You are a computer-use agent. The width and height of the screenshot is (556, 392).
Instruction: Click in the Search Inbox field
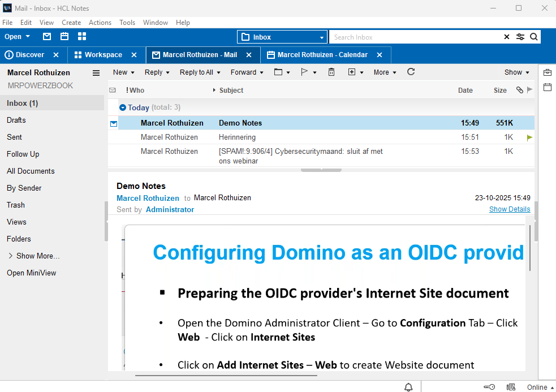415,37
